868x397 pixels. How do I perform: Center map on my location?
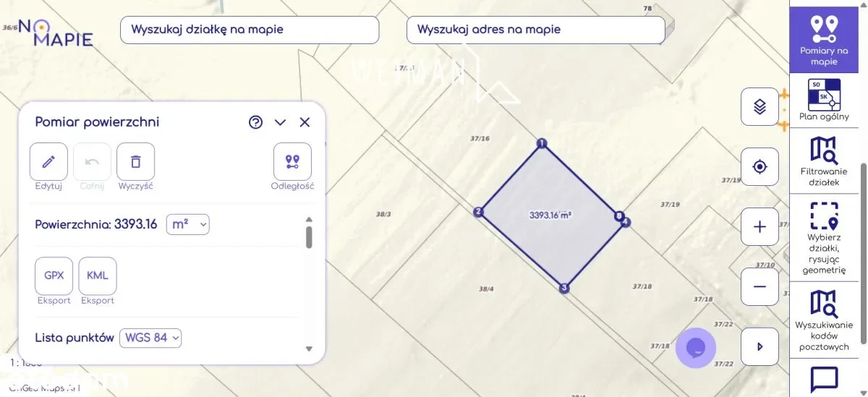759,167
